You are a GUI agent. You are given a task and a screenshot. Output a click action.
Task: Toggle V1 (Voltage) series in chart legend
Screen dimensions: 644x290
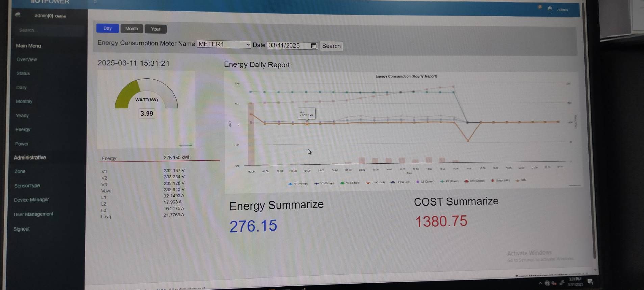tap(298, 184)
